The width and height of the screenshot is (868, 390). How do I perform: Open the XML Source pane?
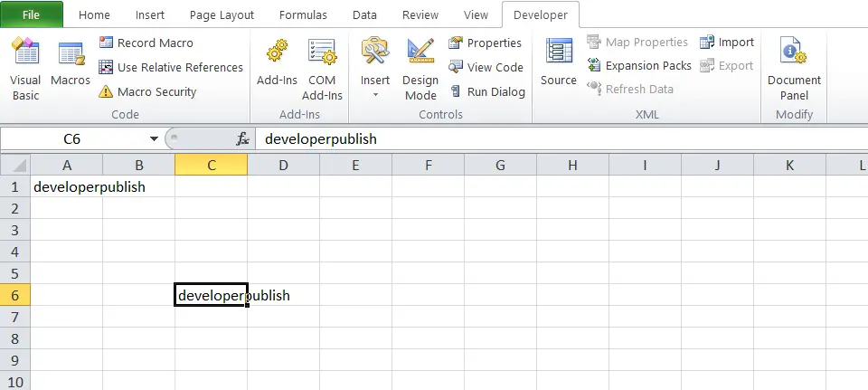559,62
